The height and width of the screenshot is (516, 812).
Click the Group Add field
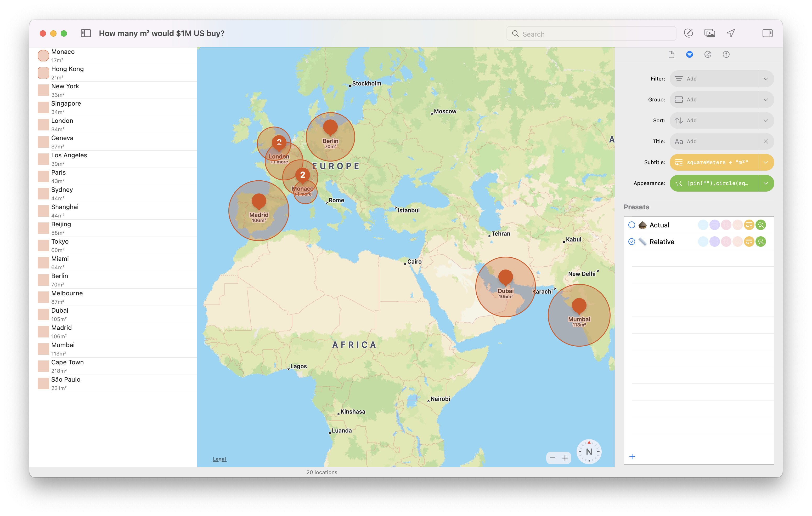click(714, 99)
